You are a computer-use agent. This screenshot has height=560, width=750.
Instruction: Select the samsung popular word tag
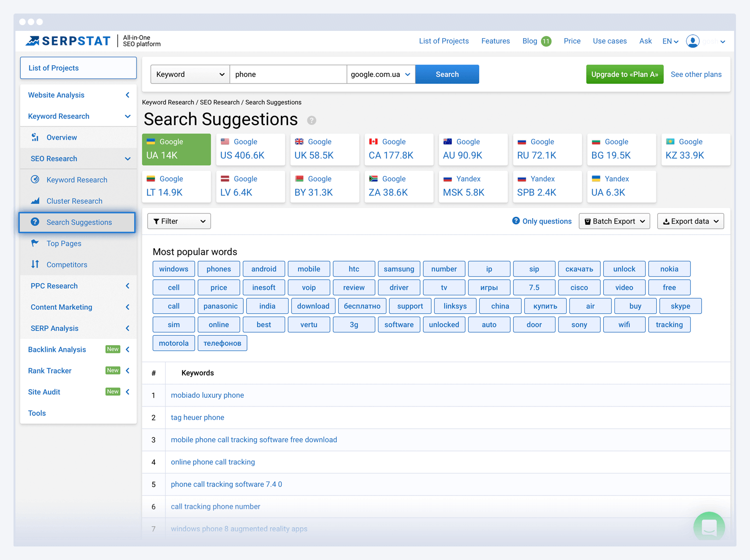[x=399, y=269]
